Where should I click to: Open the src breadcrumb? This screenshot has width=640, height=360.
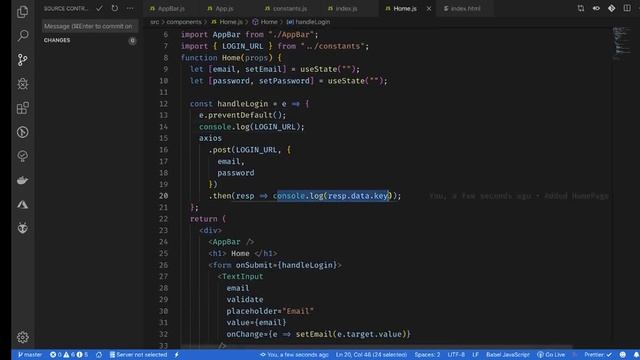[154, 22]
